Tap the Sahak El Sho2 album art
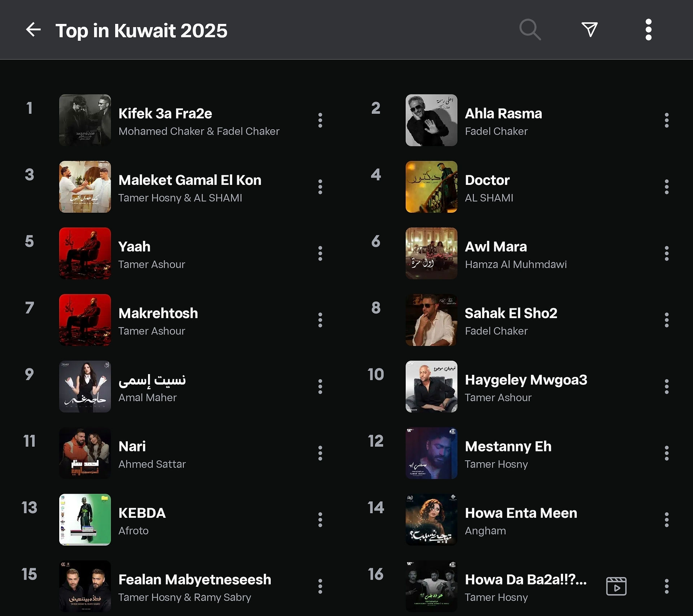 point(431,320)
